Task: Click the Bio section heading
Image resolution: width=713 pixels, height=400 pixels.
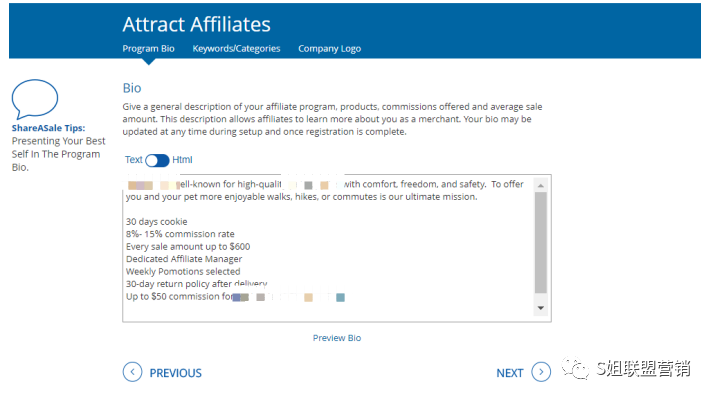Action: click(x=132, y=88)
